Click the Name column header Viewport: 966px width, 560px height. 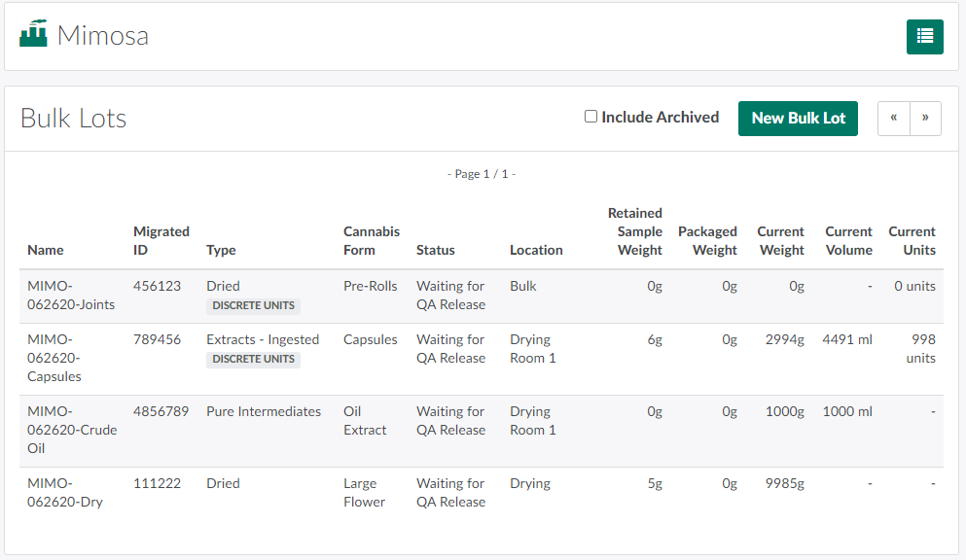(46, 250)
